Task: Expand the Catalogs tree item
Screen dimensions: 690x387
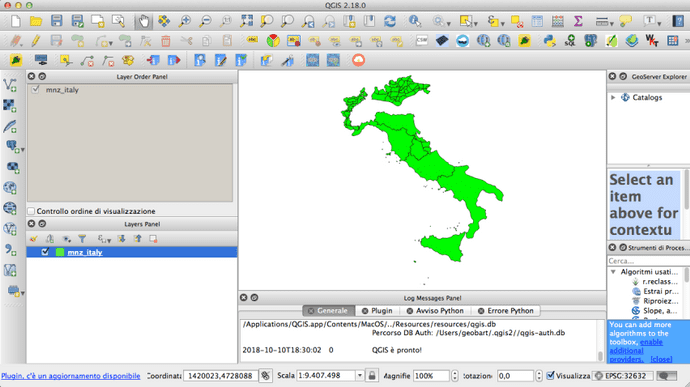Action: (x=613, y=97)
